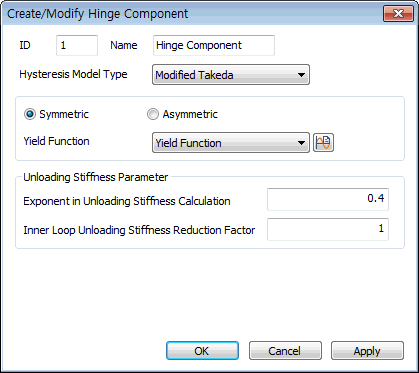Click the Hysteresis Model Type label
The width and height of the screenshot is (419, 373).
coord(73,74)
